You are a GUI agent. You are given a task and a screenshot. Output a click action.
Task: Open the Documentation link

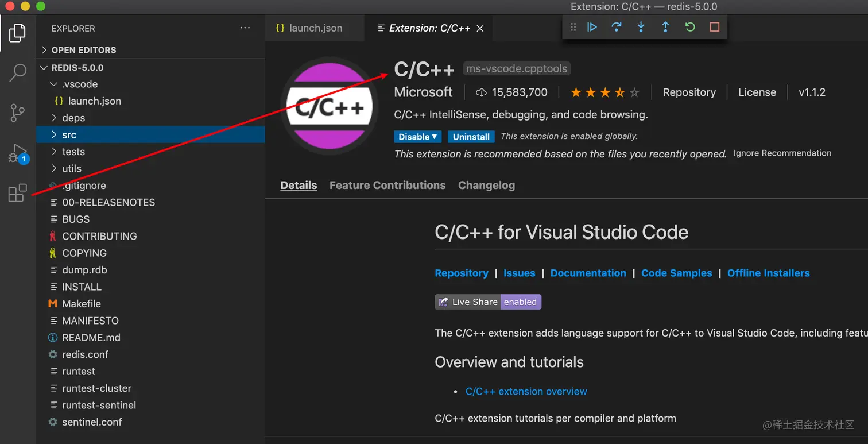(588, 273)
